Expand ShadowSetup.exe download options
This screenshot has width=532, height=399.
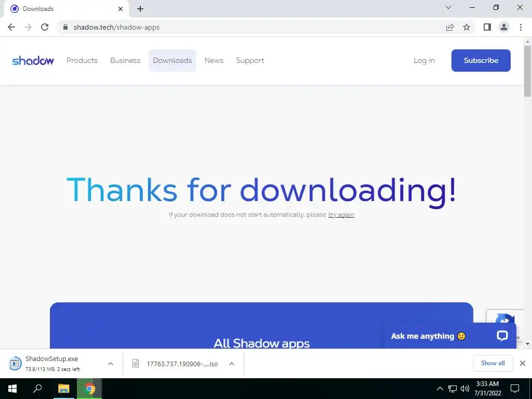tap(111, 364)
